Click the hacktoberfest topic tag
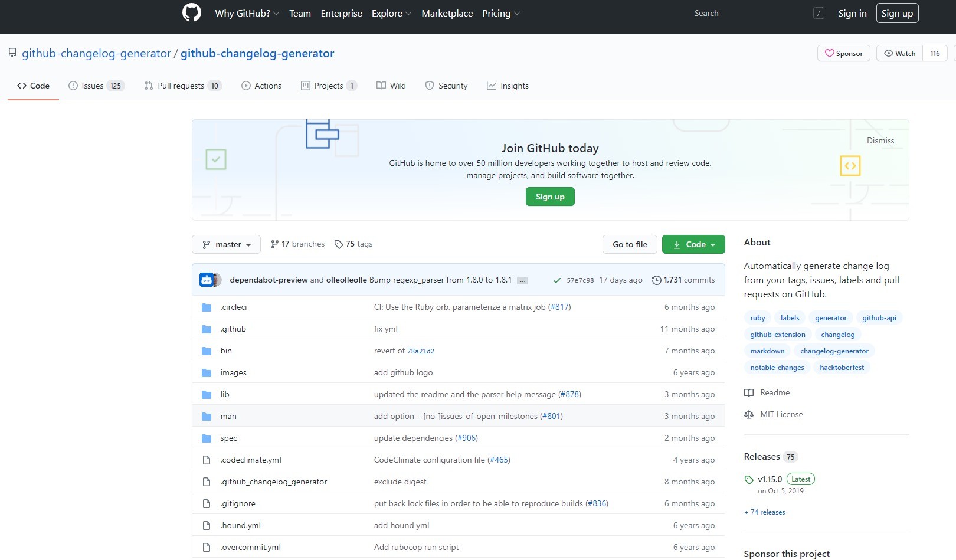Screen dimensions: 956x560 click(x=842, y=368)
